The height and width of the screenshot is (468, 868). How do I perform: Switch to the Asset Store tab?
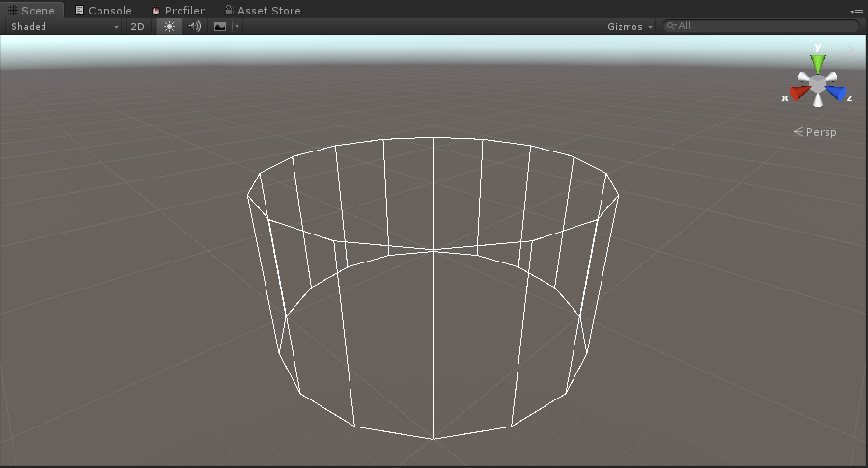click(263, 10)
